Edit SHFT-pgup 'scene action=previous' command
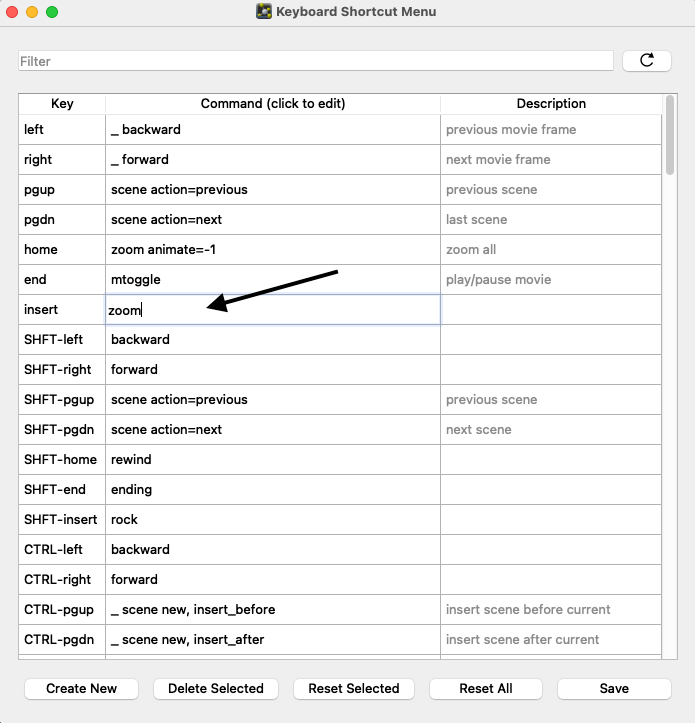The width and height of the screenshot is (695, 723). click(273, 399)
